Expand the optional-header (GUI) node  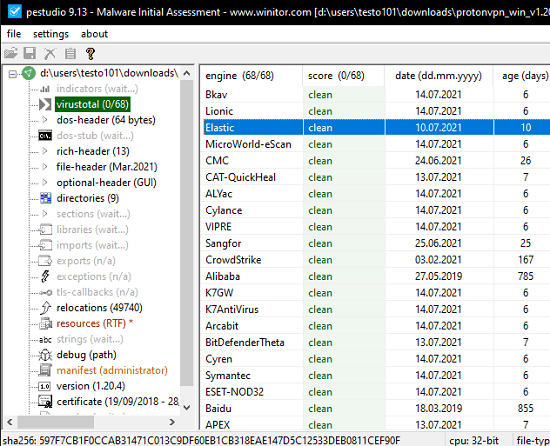pos(45,182)
